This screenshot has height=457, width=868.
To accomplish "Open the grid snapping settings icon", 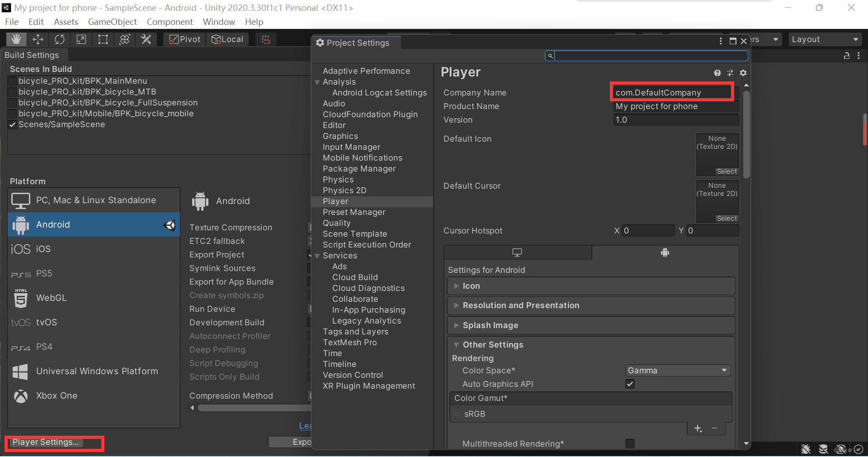I will point(265,39).
